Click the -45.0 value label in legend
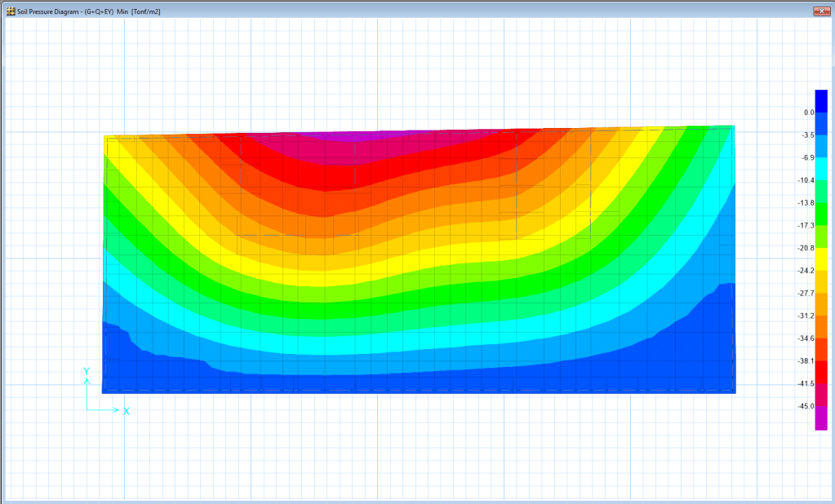 (806, 406)
